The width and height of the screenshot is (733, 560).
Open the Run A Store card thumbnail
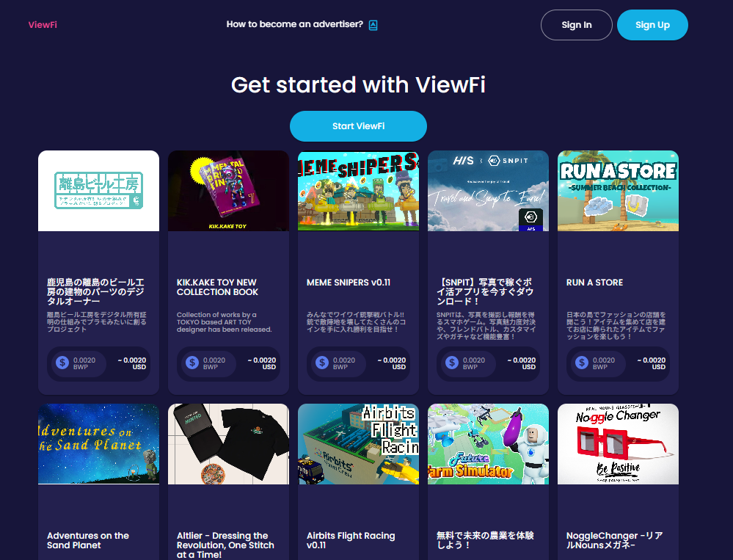[x=618, y=191]
